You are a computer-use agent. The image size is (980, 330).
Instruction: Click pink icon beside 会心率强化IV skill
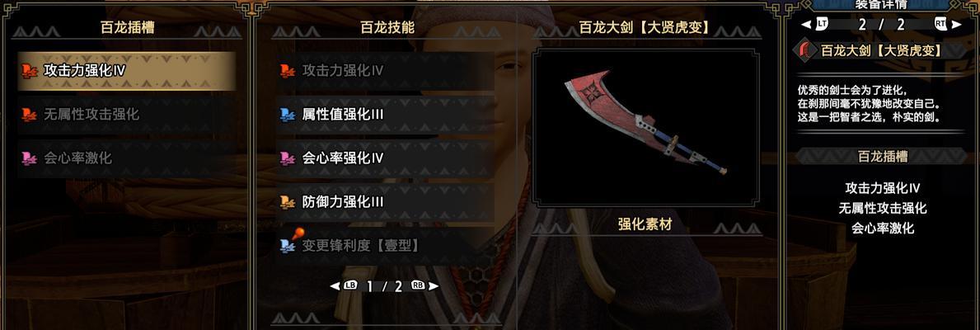tap(288, 158)
